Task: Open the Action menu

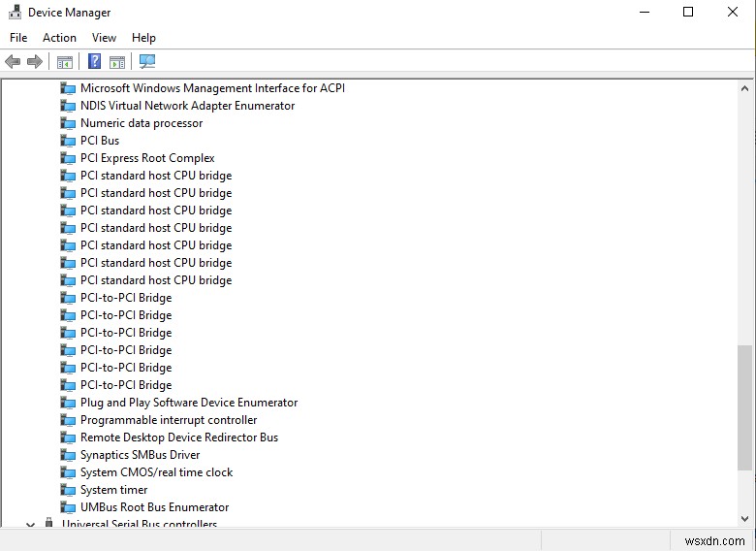Action: tap(59, 38)
